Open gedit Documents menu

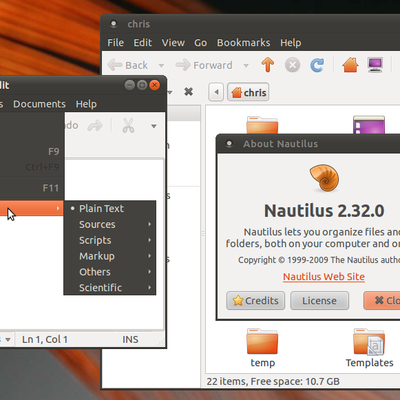[39, 104]
